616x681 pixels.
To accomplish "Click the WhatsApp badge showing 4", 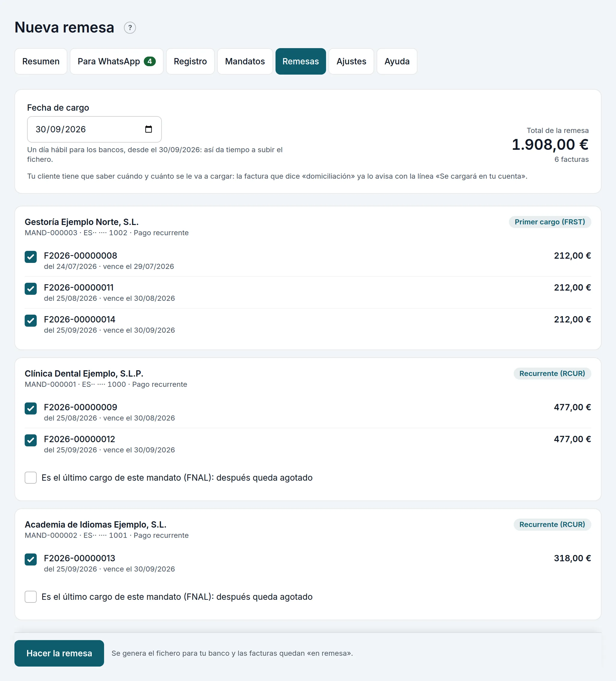I will pos(149,61).
